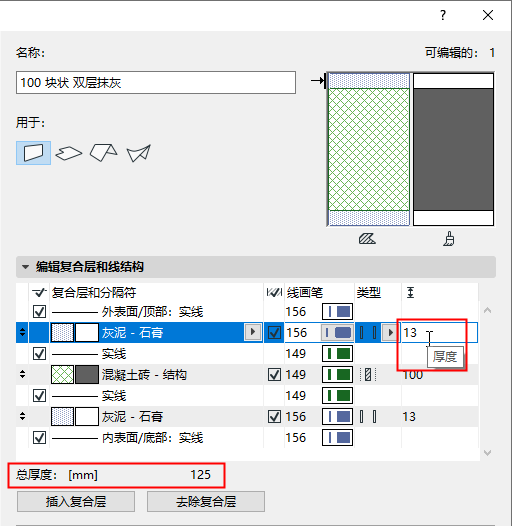Click the finish skin type icon in bottom 灰泥 row
512x526 pixels.
(368, 417)
